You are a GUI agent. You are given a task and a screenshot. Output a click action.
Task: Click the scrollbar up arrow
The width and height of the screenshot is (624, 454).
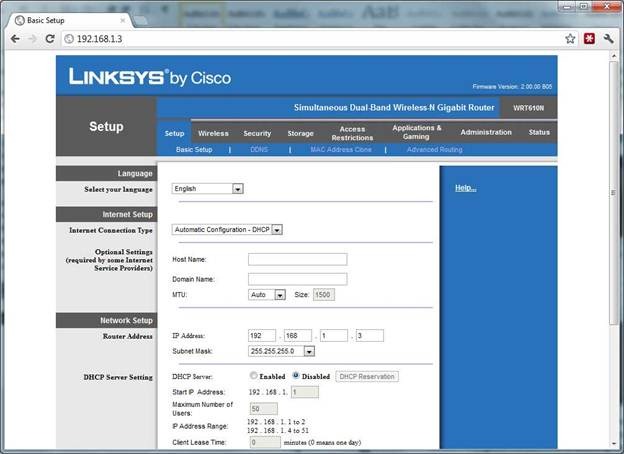(x=613, y=57)
